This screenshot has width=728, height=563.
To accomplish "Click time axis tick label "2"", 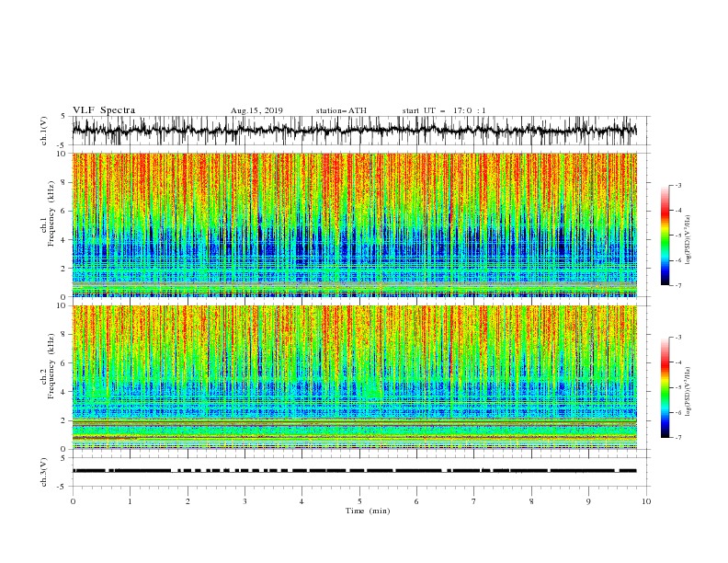I will pyautogui.click(x=188, y=501).
